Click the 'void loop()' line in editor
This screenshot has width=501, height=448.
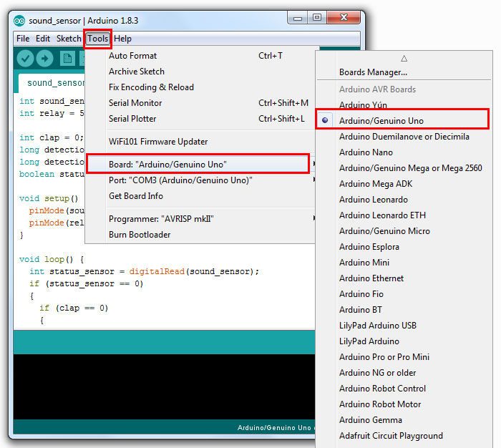click(x=52, y=260)
